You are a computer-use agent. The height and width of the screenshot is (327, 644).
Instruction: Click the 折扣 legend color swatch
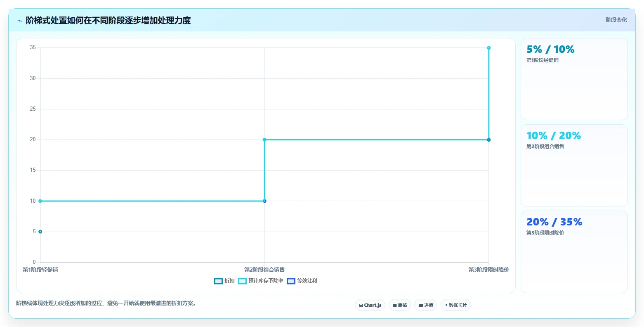[218, 281]
